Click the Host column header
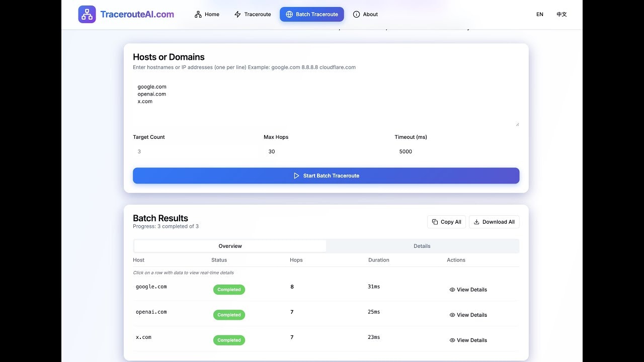Screen dimensions: 644x362 [138, 260]
